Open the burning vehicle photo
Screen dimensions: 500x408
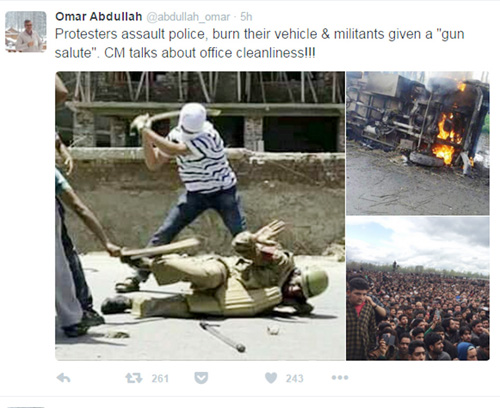[418, 143]
